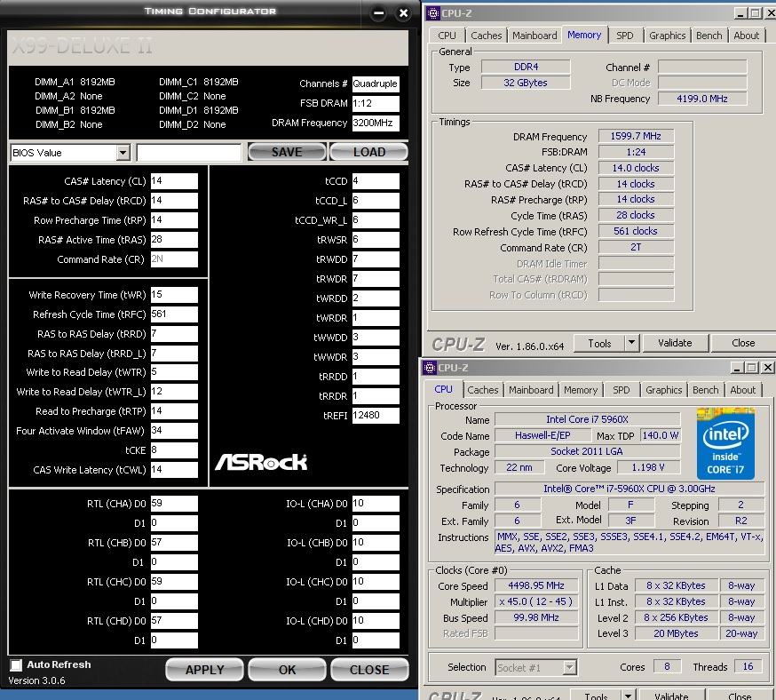Select SPD tab in bottom CPU-Z window
The image size is (776, 700).
[622, 390]
